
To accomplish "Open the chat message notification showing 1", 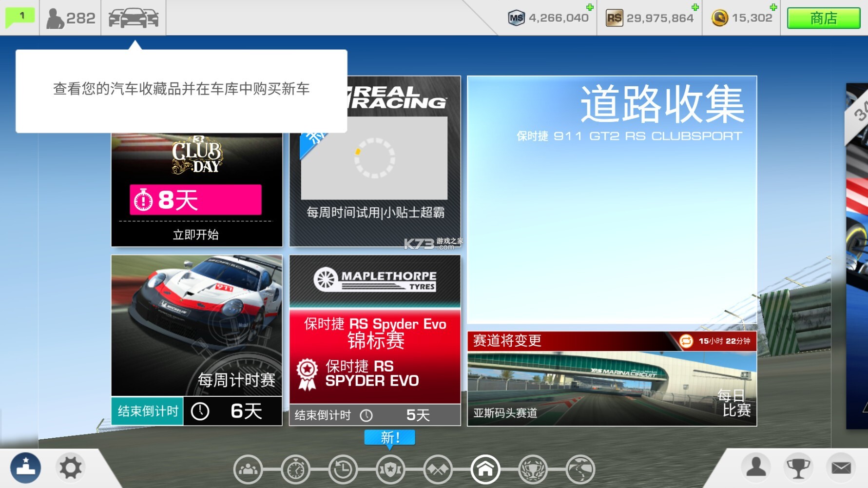I will pyautogui.click(x=19, y=17).
